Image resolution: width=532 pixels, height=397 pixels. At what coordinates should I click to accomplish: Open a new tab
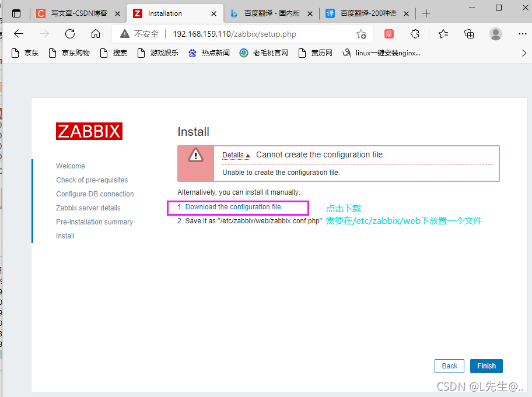coord(426,13)
